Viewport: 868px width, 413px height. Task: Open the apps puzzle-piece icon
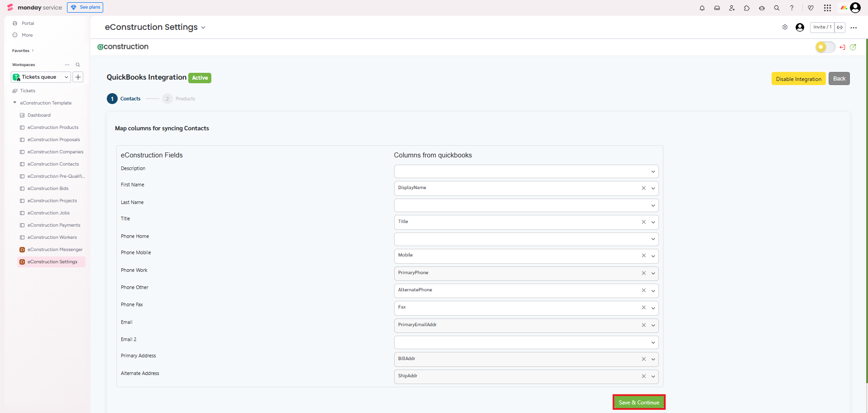click(747, 8)
